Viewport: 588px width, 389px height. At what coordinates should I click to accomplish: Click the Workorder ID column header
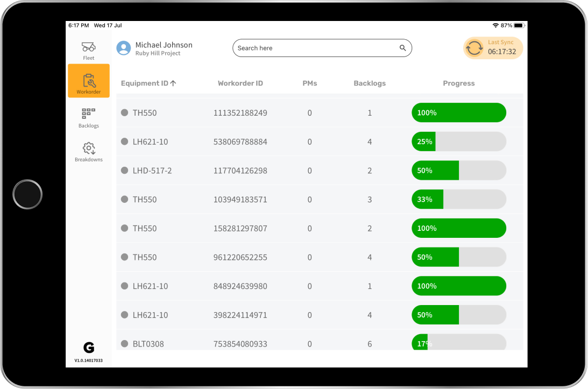pos(240,83)
